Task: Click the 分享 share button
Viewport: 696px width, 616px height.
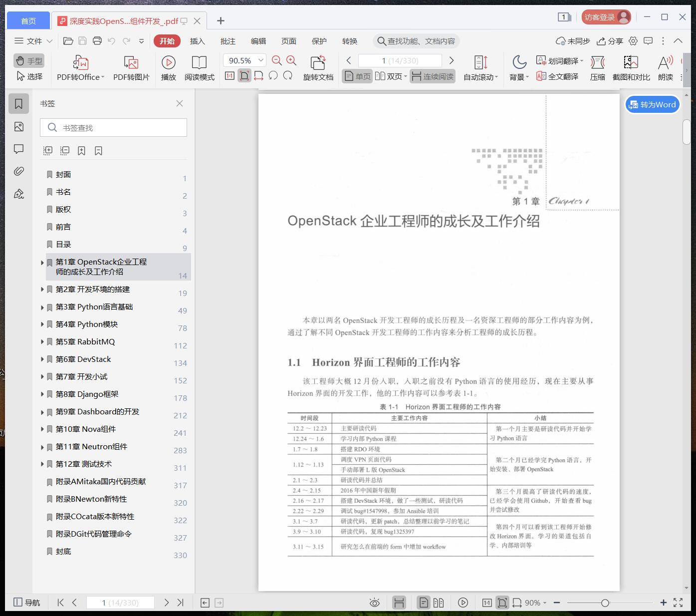Action: coord(610,41)
